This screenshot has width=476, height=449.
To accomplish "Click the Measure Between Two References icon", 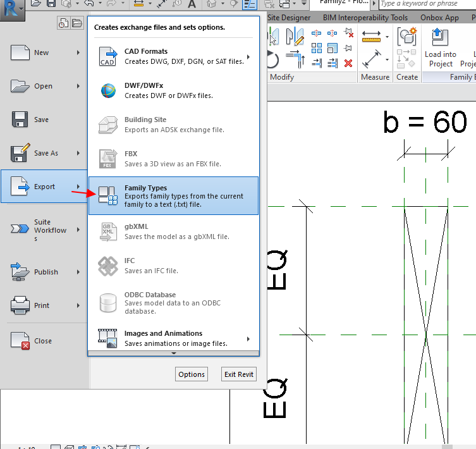I will coord(371,59).
